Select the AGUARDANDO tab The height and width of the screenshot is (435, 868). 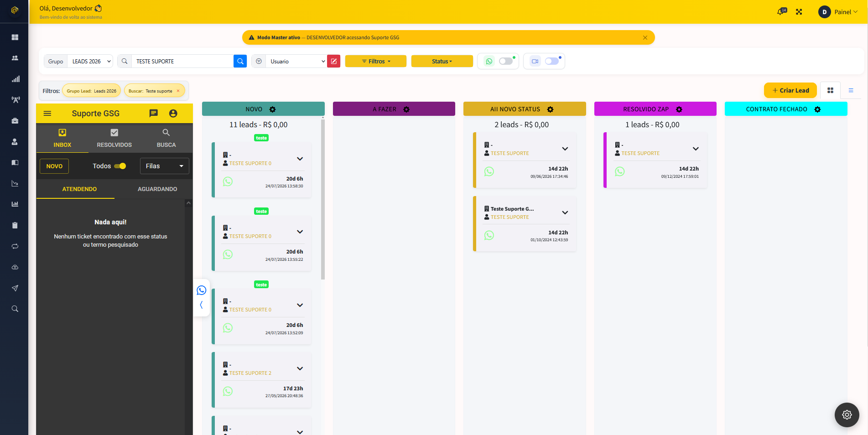click(157, 189)
